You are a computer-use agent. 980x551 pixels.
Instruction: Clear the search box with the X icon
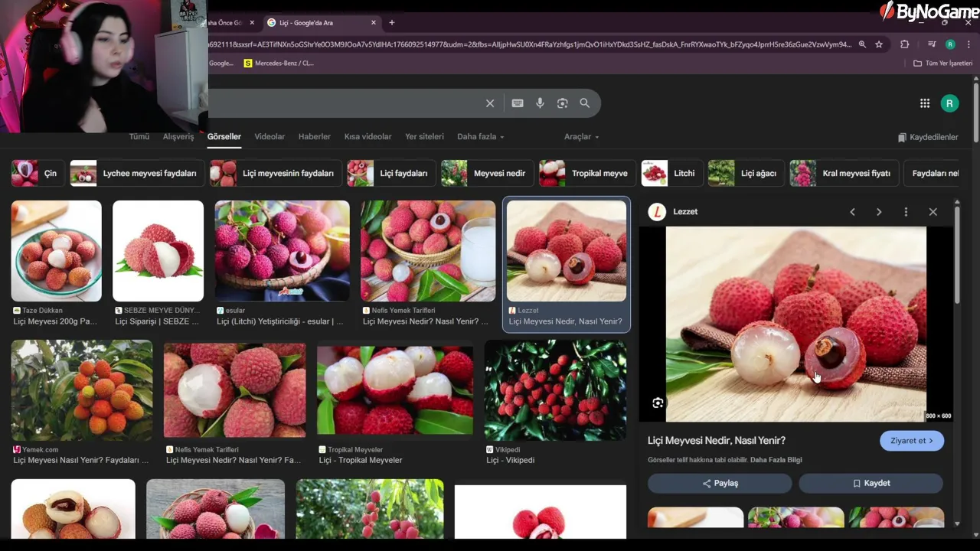tap(490, 103)
